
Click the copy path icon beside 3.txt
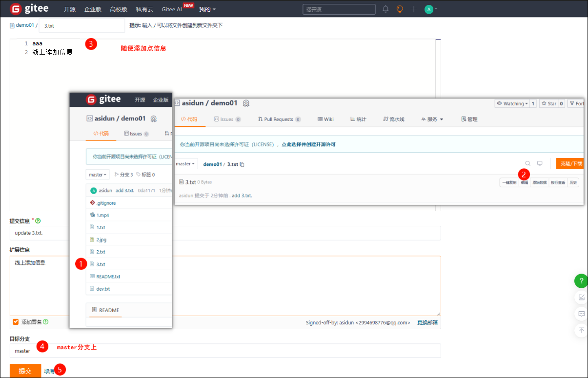[242, 164]
